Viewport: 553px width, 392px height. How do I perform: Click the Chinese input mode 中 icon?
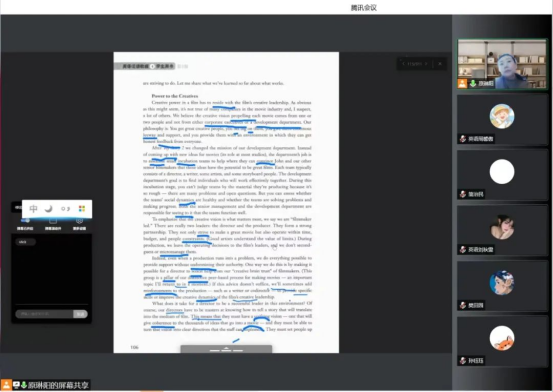click(x=33, y=209)
